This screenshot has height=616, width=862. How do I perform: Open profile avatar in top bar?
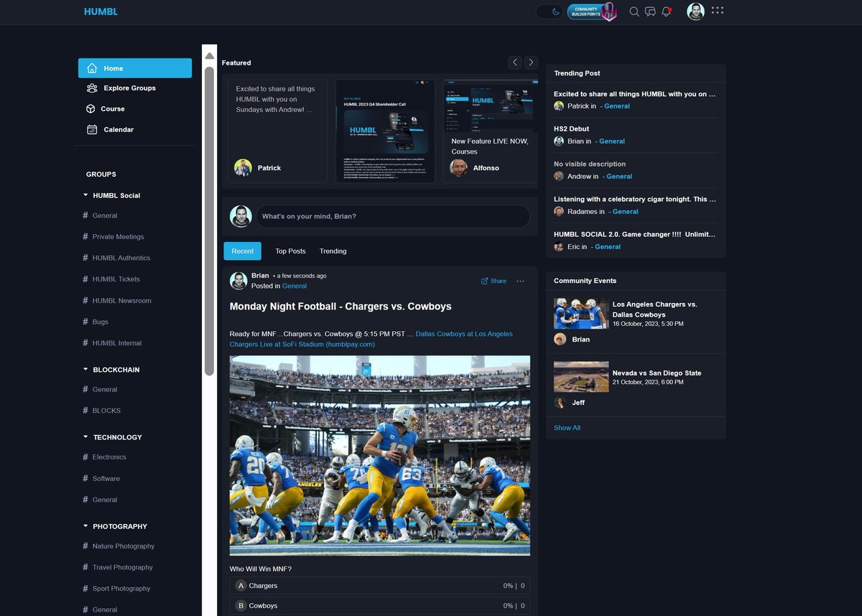(695, 11)
